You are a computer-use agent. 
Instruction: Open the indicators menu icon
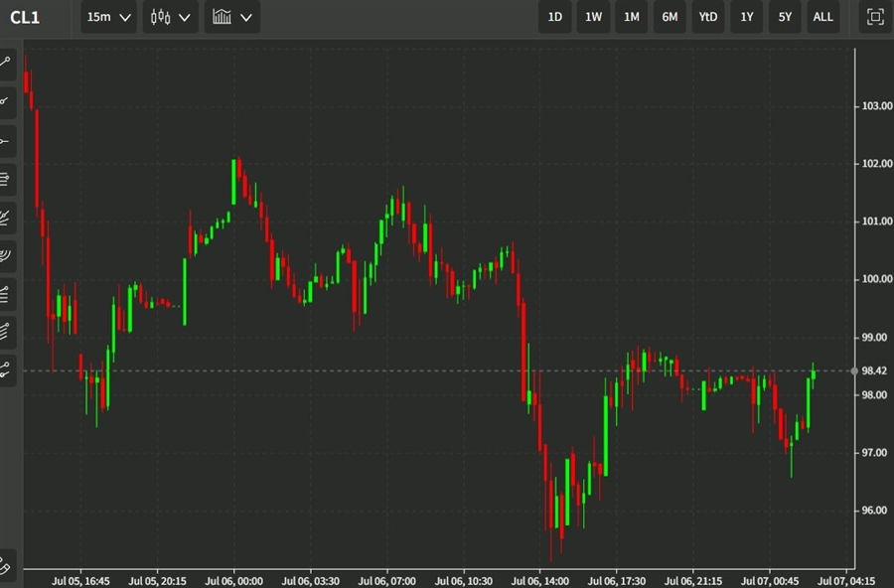pyautogui.click(x=222, y=17)
